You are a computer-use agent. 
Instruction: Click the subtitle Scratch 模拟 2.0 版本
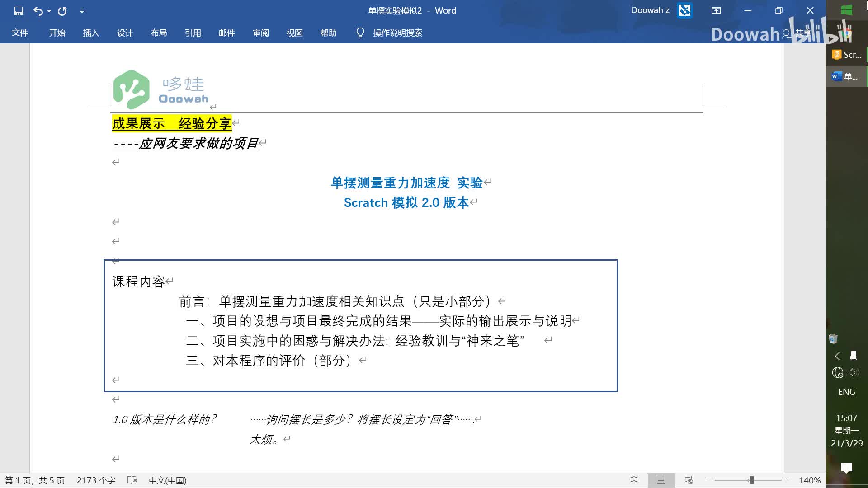click(406, 202)
